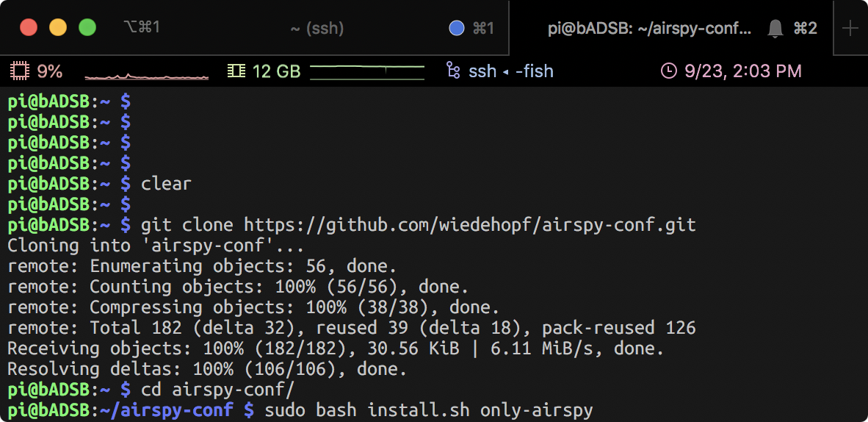Click the '9%' CPU readout
Viewport: 868px width, 422px height.
pyautogui.click(x=50, y=71)
